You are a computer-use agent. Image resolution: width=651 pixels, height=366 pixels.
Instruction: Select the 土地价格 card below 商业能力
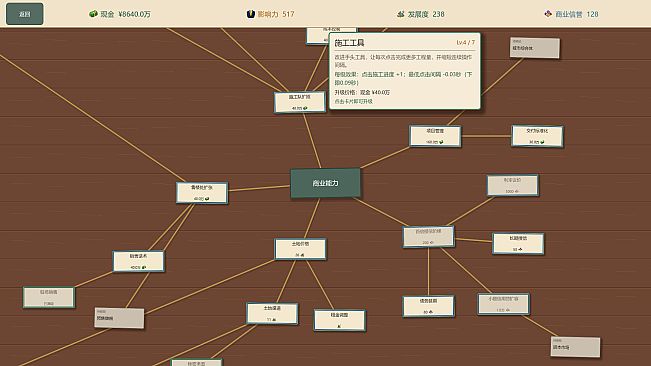300,249
